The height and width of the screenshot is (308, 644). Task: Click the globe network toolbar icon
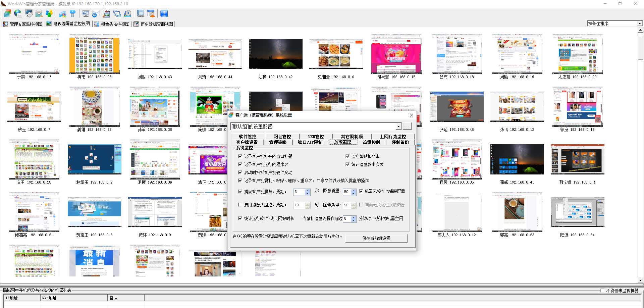[18, 13]
